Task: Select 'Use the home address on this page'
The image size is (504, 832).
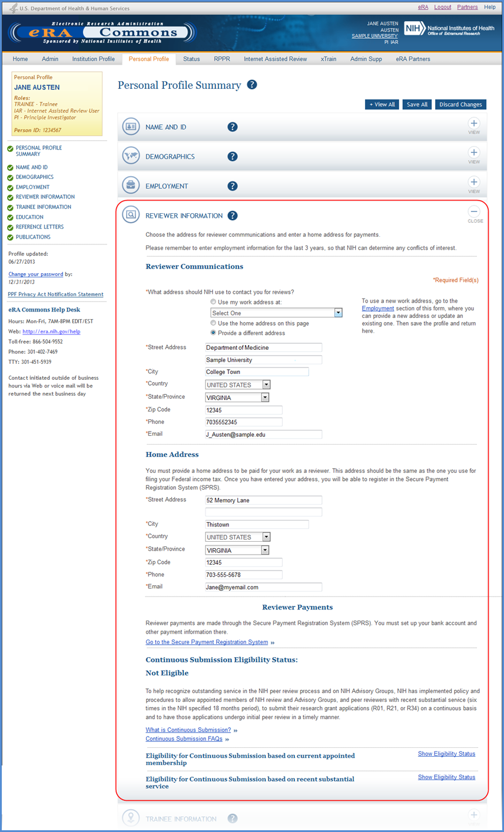Action: click(213, 323)
